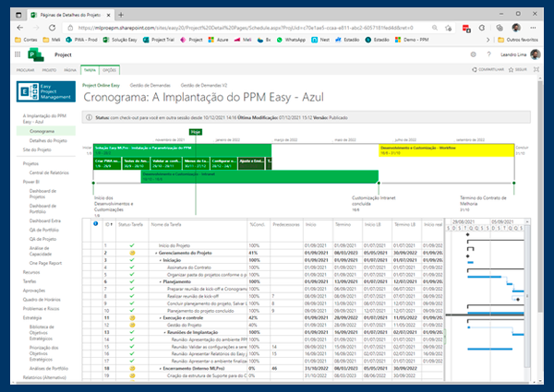Open the app launcher waffle icon
The height and width of the screenshot is (392, 554).
pyautogui.click(x=18, y=54)
